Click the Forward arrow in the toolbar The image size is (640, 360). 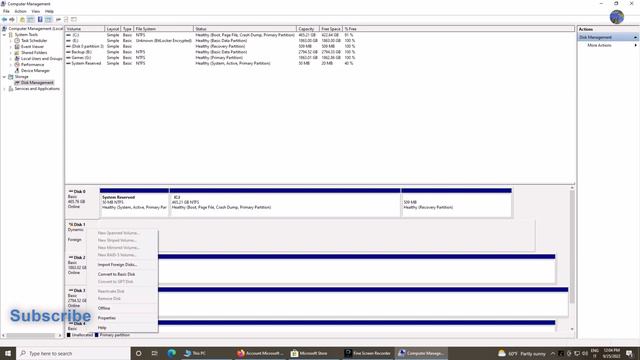[x=12, y=20]
